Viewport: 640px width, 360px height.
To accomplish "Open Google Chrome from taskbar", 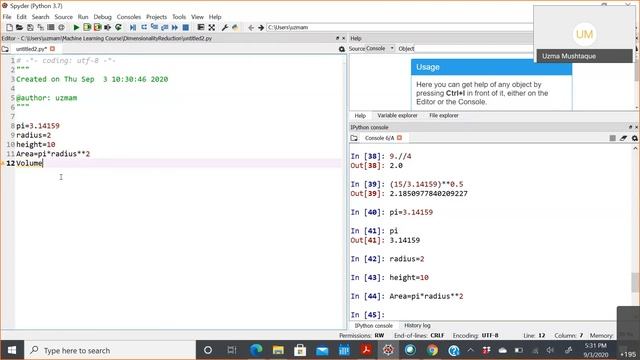I will [x=432, y=350].
